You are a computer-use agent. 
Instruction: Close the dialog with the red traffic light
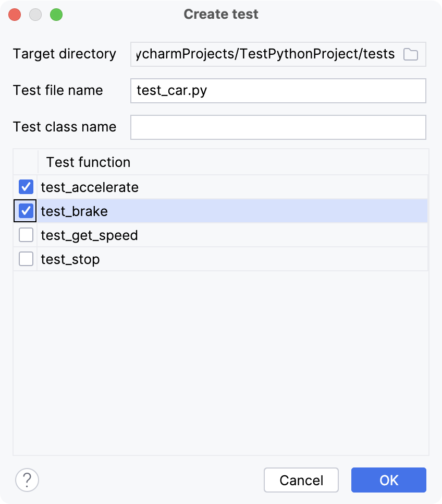point(15,15)
